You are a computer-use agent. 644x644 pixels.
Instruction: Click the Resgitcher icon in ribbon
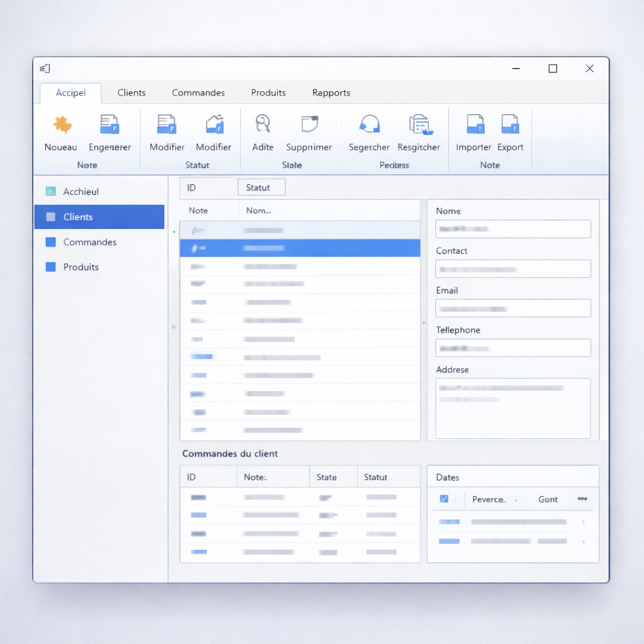[419, 125]
